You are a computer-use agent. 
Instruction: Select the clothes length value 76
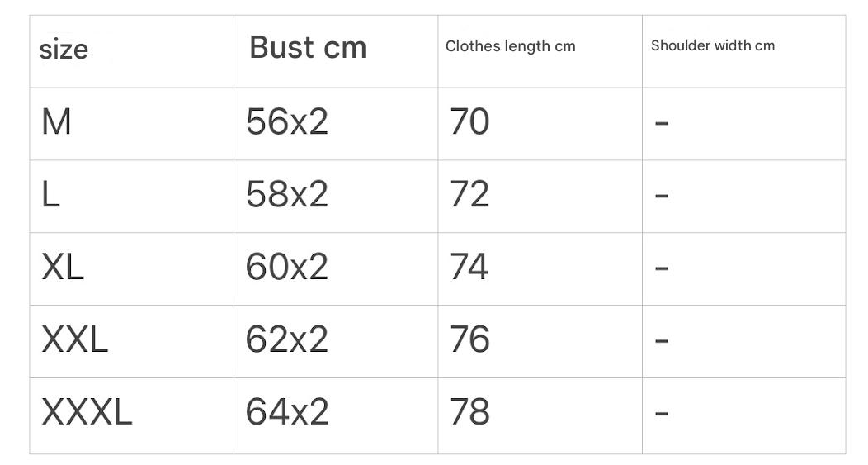469,340
